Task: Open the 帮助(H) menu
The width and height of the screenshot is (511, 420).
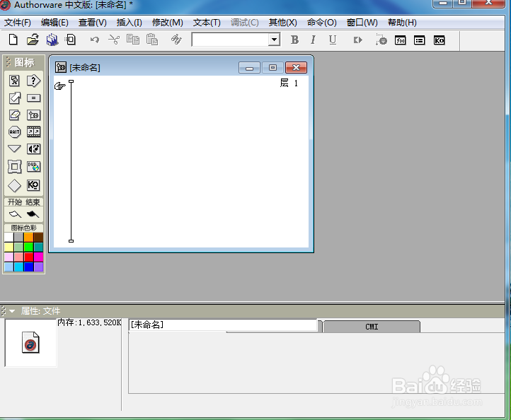Action: coord(402,23)
